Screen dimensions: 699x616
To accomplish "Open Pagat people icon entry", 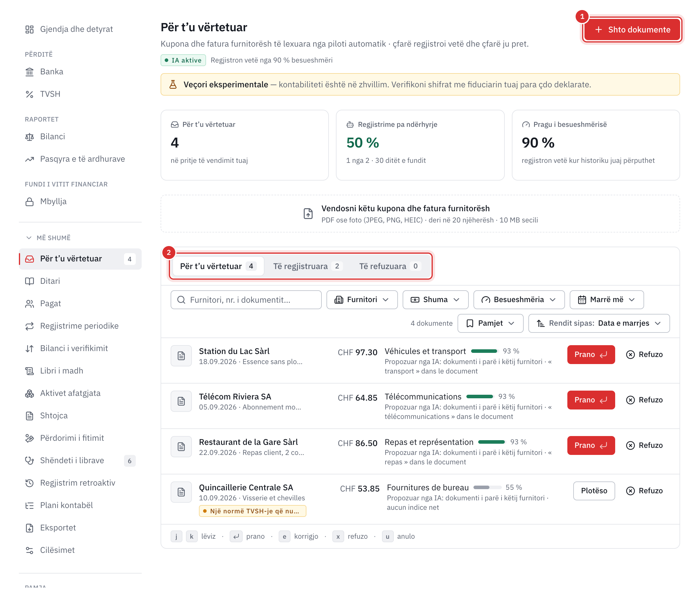I will tap(80, 304).
